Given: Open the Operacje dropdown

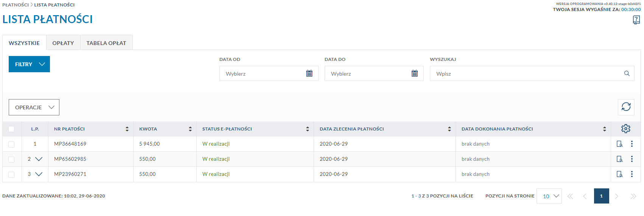Looking at the screenshot, I should point(34,107).
